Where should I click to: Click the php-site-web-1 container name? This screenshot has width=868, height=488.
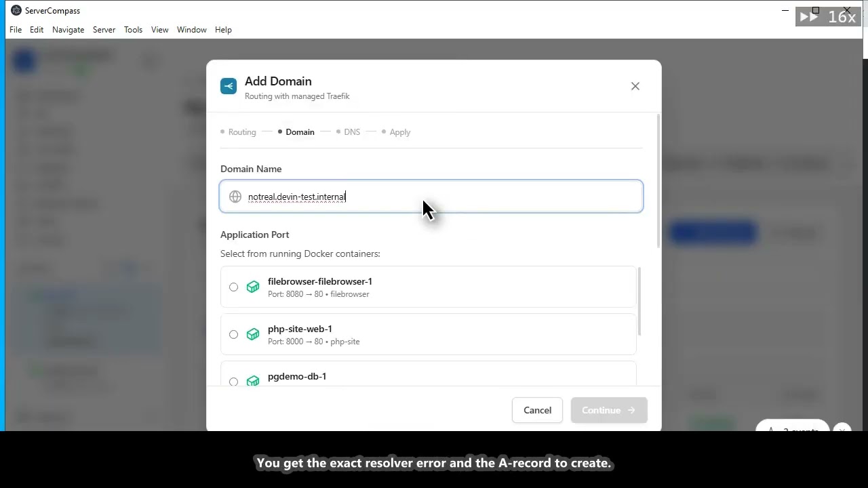tap(300, 329)
